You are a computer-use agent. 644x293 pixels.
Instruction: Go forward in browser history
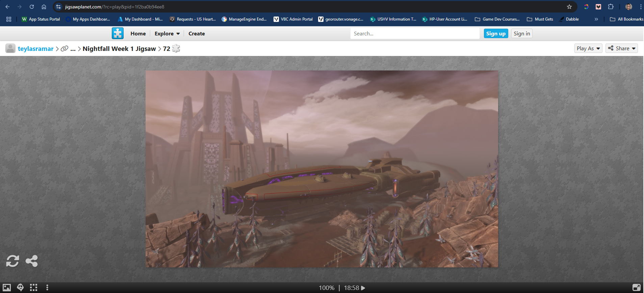20,7
